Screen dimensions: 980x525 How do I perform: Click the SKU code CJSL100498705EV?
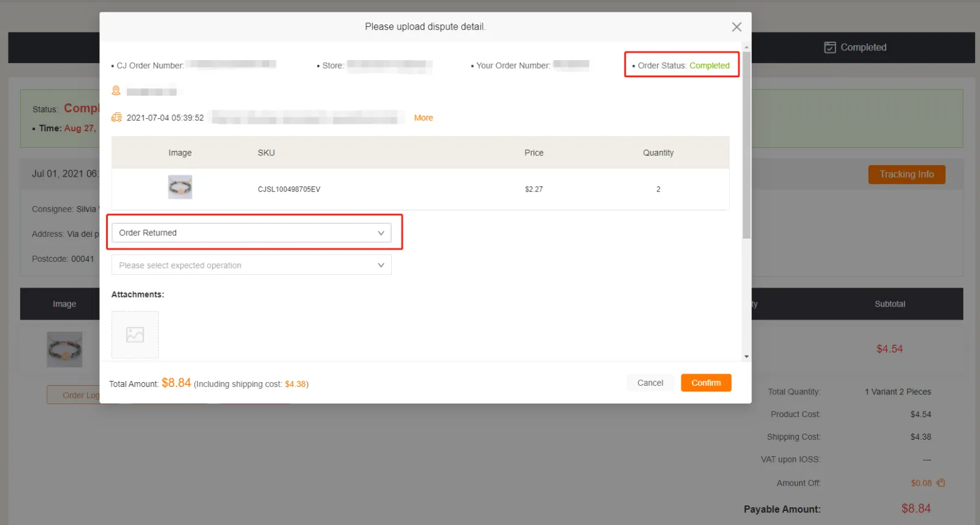(x=289, y=190)
